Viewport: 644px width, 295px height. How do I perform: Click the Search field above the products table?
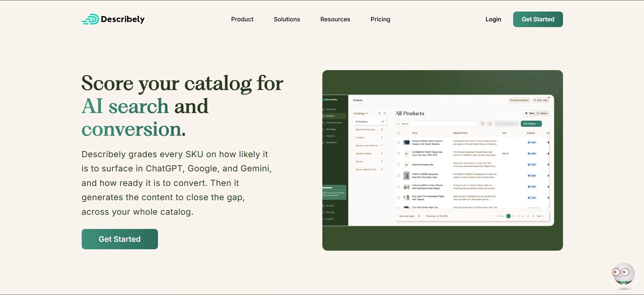point(437,124)
